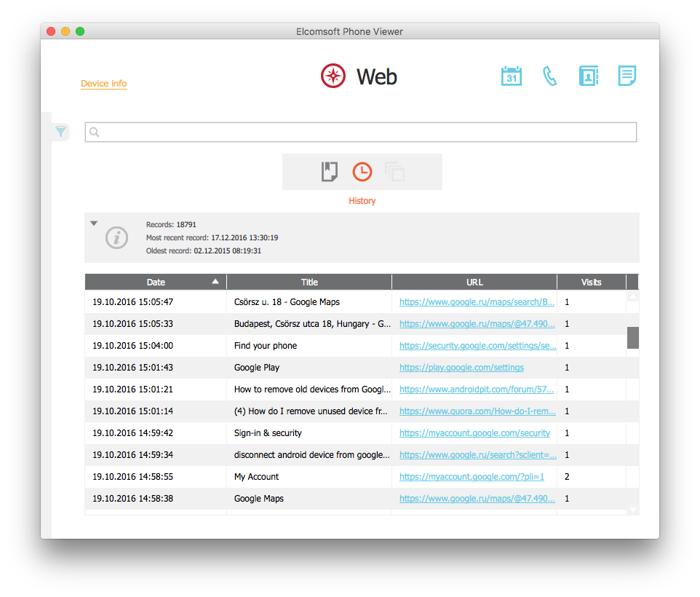Select the 'Sign-in & security' row title
700x597 pixels.
(268, 433)
